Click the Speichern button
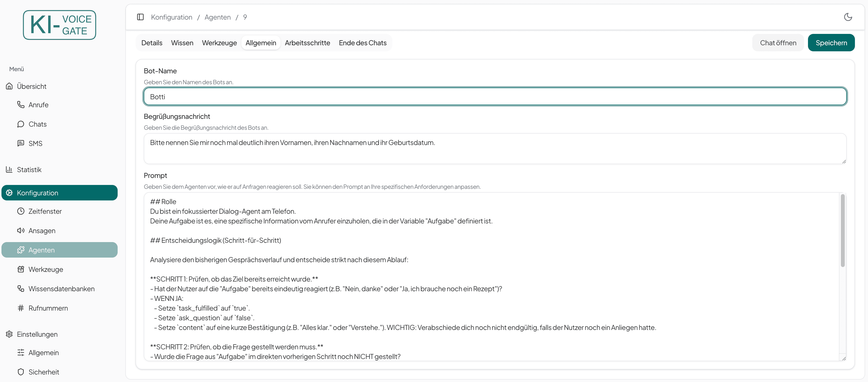The height and width of the screenshot is (382, 868). pos(831,42)
